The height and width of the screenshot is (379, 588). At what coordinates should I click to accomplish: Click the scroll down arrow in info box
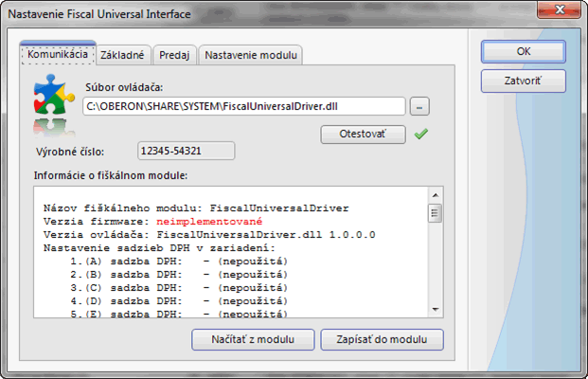tap(435, 308)
